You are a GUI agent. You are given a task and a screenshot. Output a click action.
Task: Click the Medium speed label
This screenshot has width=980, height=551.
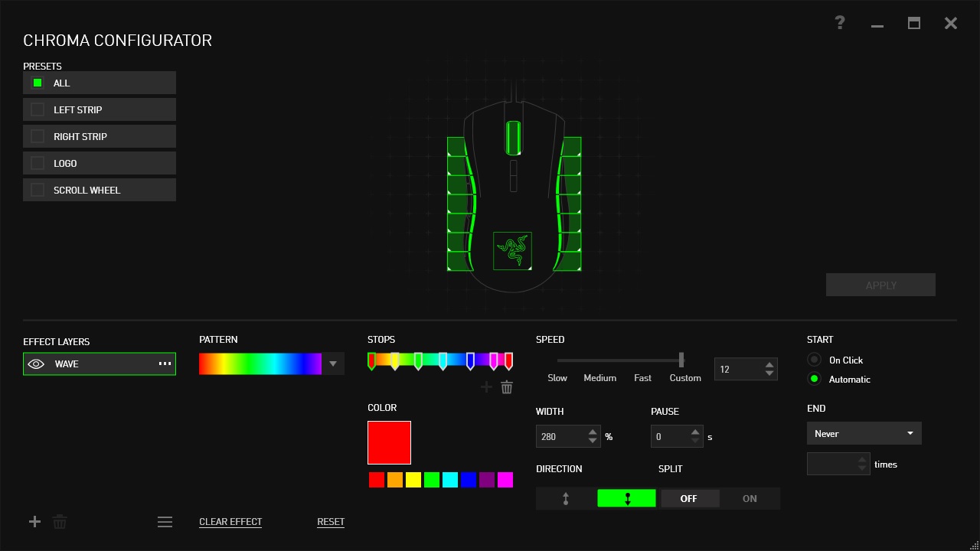[600, 378]
